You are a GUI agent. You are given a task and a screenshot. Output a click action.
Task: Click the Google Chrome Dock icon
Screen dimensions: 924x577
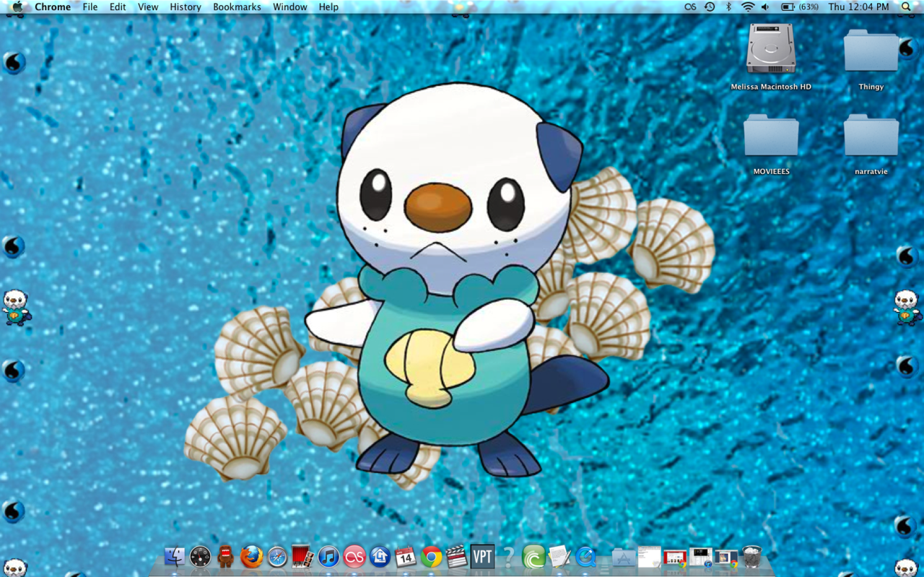point(432,556)
